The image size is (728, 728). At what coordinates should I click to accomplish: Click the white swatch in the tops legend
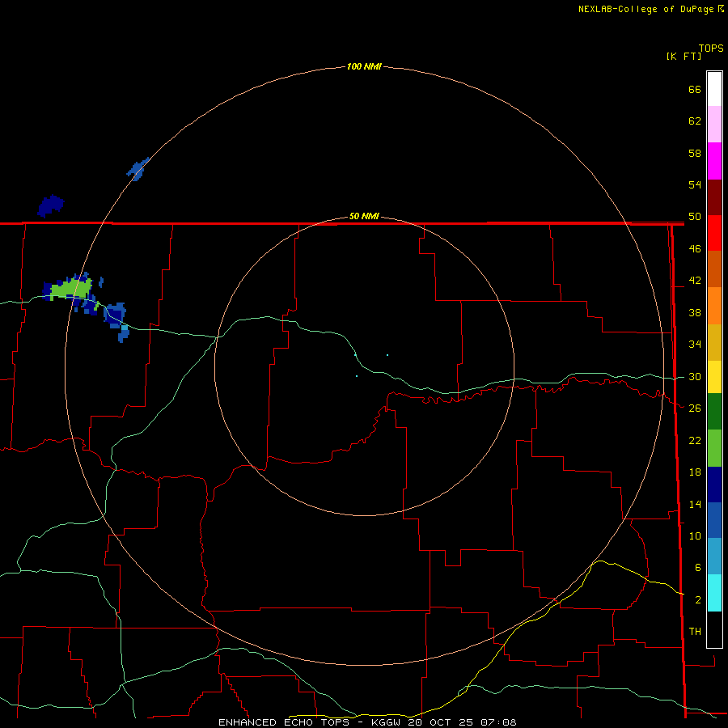(714, 89)
